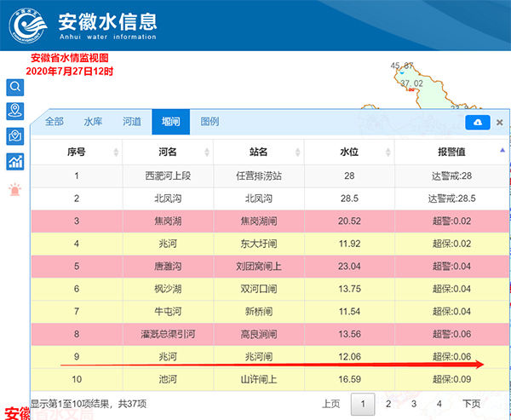This screenshot has width=511, height=420.
Task: Click water level 11.92
Action: pyautogui.click(x=349, y=244)
